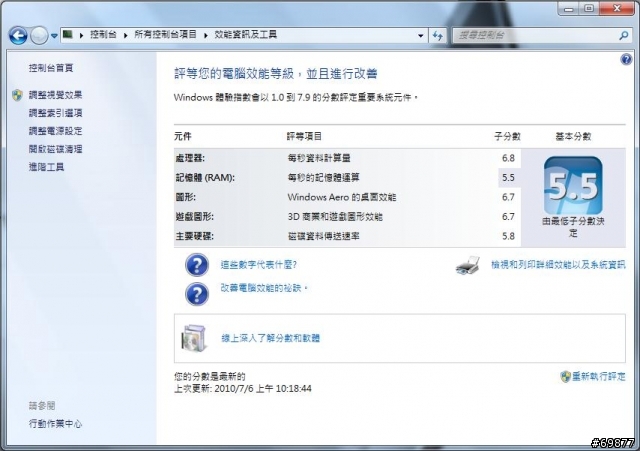Expand arrow before 控制台 in address bar
Screen dimensions: 640x451
tap(81, 36)
